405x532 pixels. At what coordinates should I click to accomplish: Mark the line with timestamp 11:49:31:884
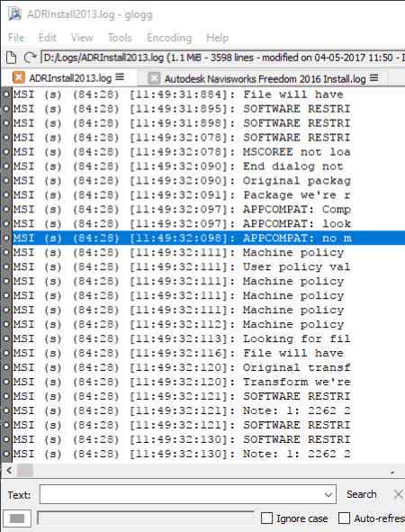[x=6, y=95]
